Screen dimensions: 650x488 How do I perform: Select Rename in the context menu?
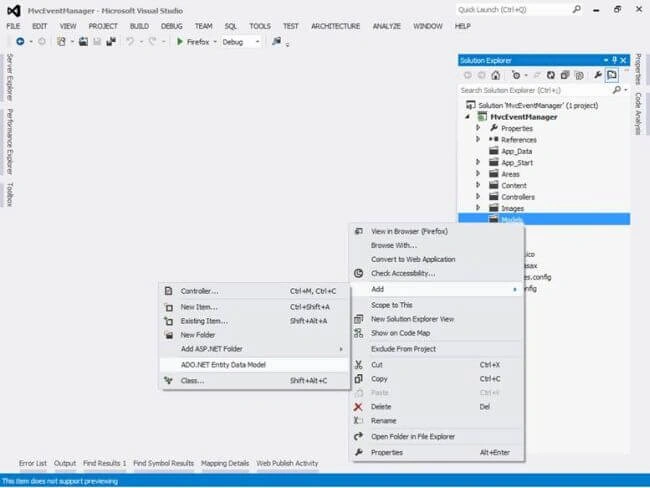tap(437, 421)
